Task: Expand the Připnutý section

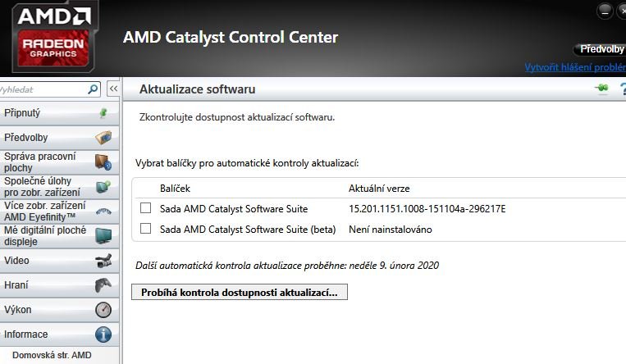Action: point(49,113)
